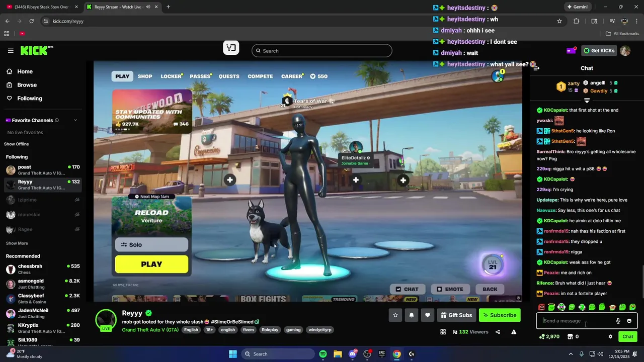Click the Get KICKs button

pyautogui.click(x=599, y=51)
